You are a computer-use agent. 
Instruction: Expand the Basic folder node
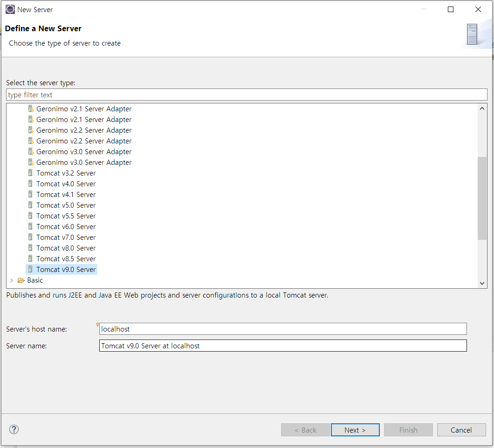(12, 280)
